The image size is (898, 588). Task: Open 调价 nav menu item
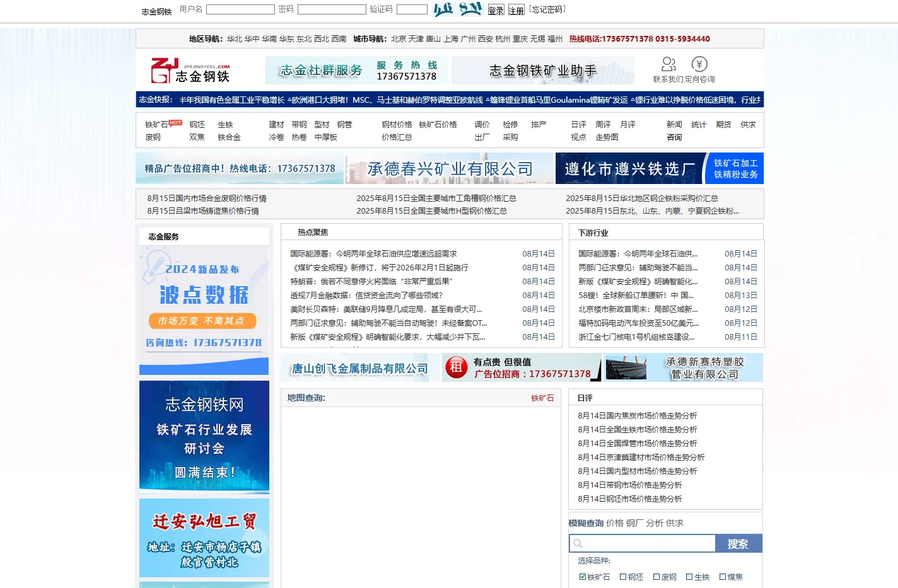482,125
